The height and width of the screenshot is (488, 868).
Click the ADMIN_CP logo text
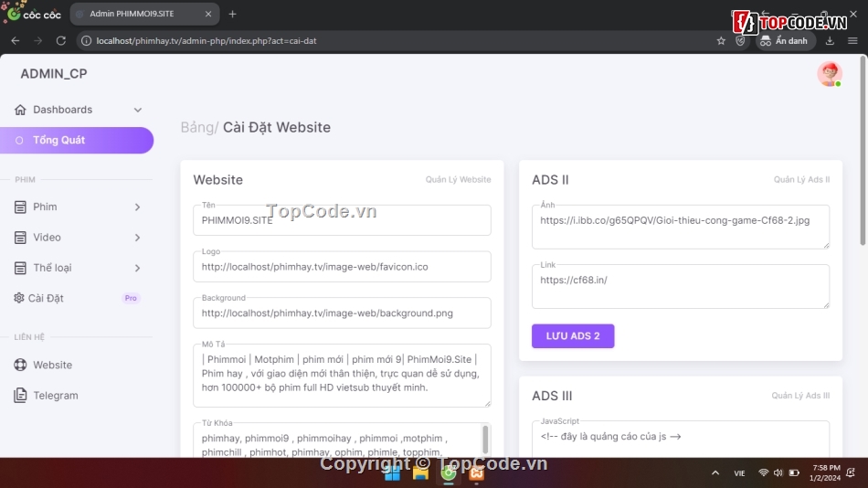click(54, 74)
